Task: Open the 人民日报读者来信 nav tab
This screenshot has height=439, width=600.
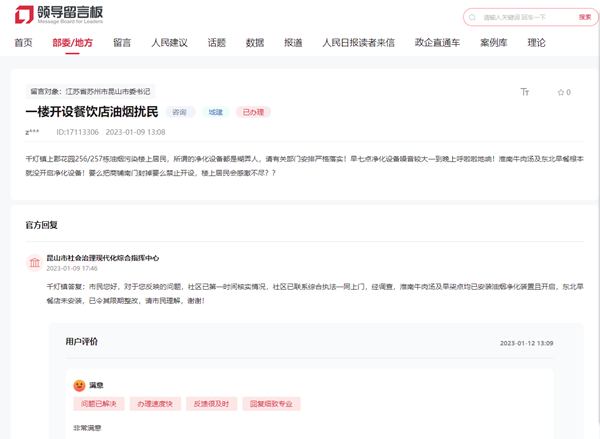Action: [358, 43]
